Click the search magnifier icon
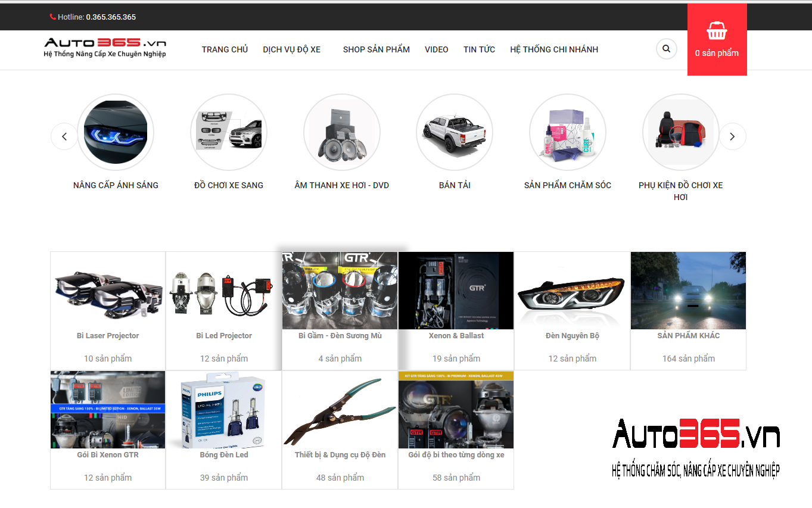Viewport: 812px width, 508px height. point(666,49)
